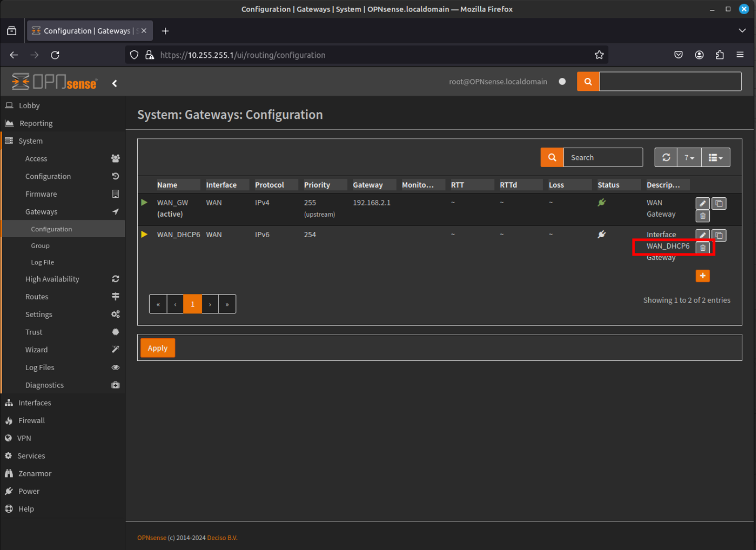The image size is (756, 550).
Task: Toggle the WAN_DHCP6 enabled play indicator
Action: (144, 235)
